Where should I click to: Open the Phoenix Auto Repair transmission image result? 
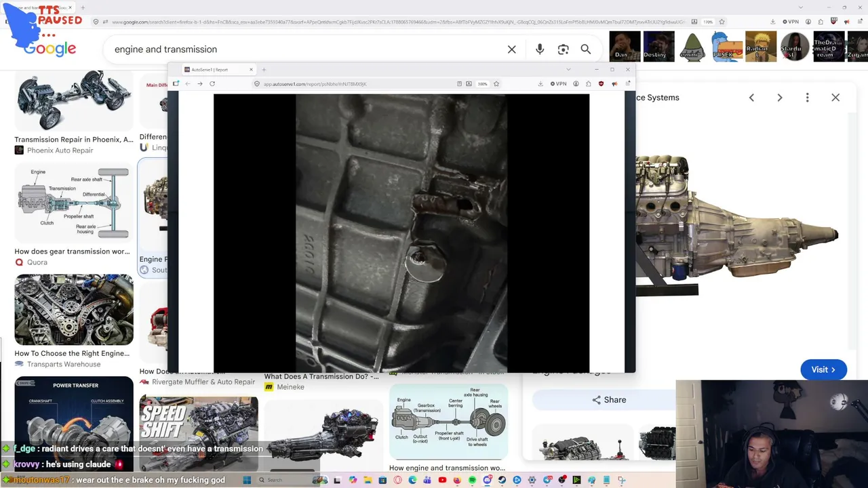(74, 100)
